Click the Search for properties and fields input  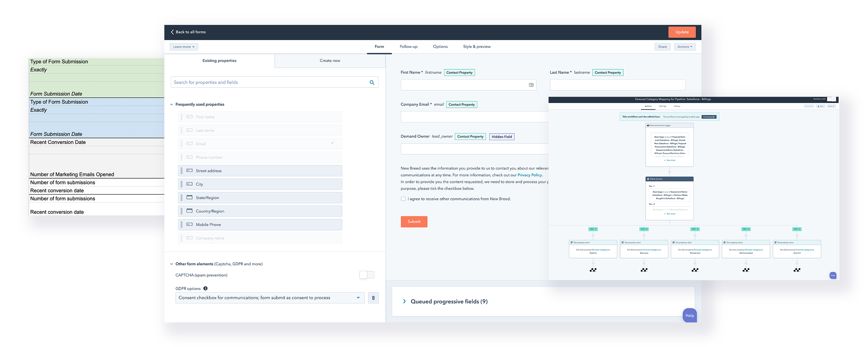(270, 83)
